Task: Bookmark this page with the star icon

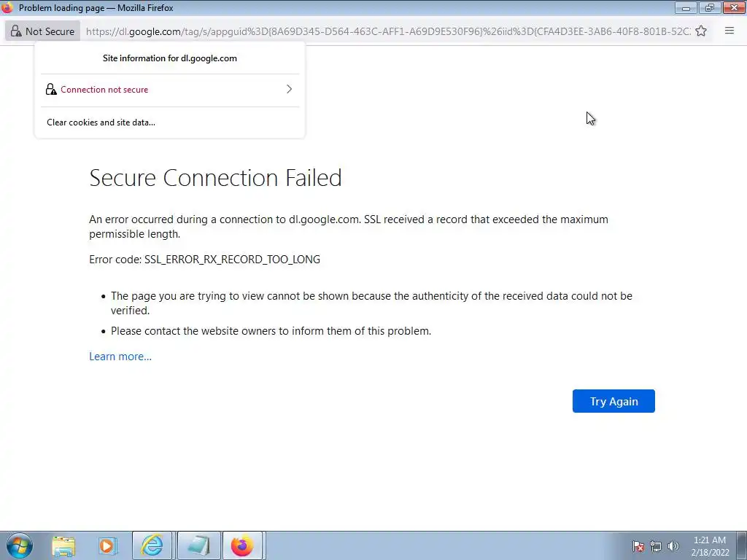Action: click(x=701, y=31)
